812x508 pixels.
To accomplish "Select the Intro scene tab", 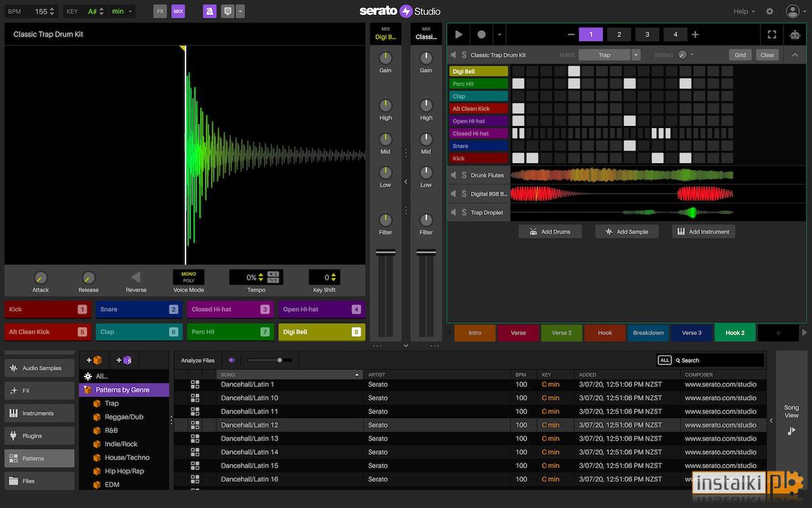I will [x=475, y=333].
